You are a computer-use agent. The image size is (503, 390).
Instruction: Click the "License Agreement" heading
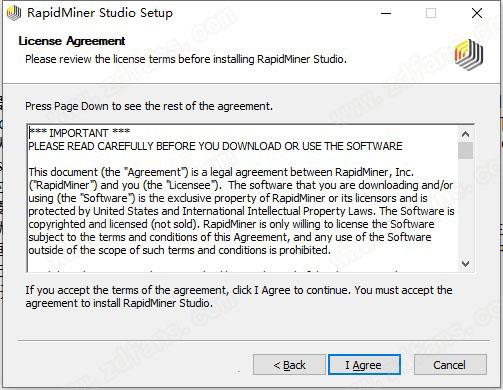pyautogui.click(x=72, y=41)
